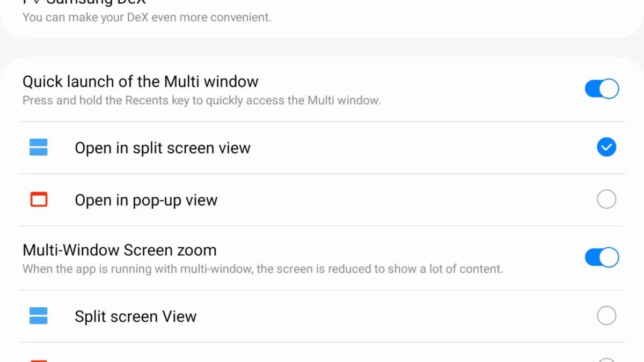
Task: Tap the Open in split screen view label
Action: tap(163, 148)
